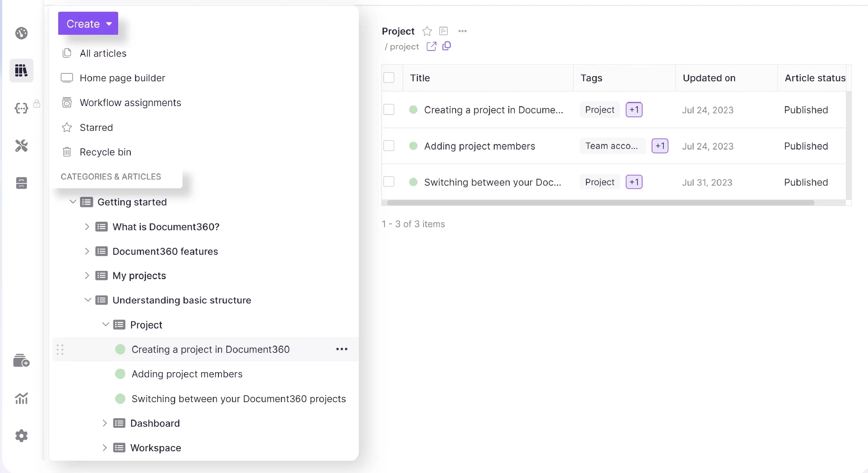868x473 pixels.
Task: Open the Adding project members tree article
Action: pos(187,374)
